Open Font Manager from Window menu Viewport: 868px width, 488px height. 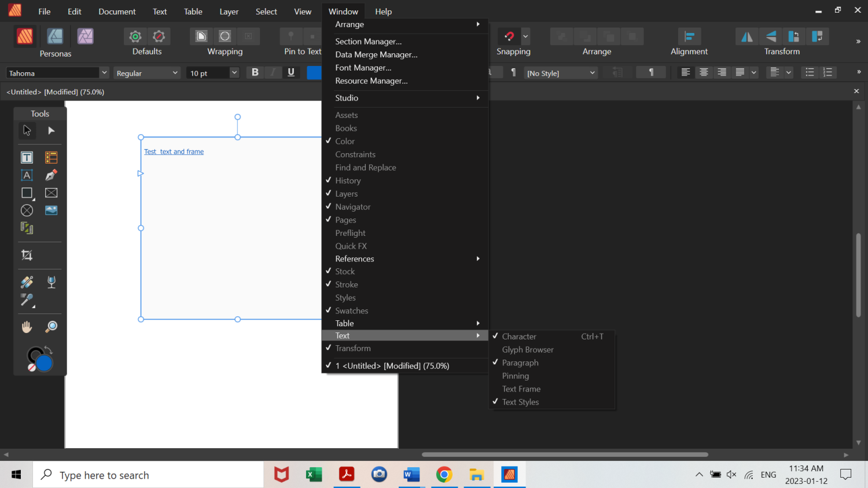pos(363,68)
